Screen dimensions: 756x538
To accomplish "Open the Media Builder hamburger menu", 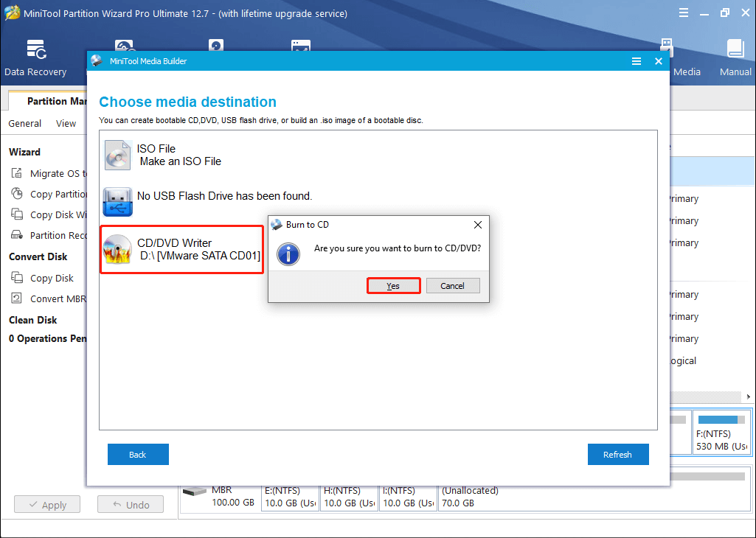I will tap(637, 61).
